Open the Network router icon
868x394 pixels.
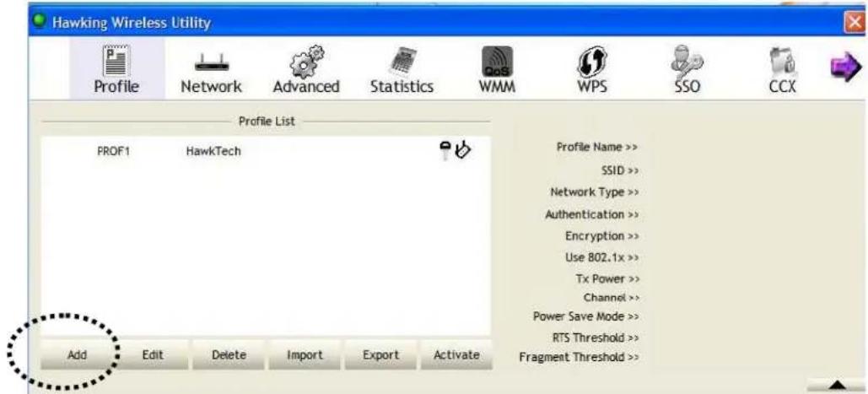tap(210, 63)
